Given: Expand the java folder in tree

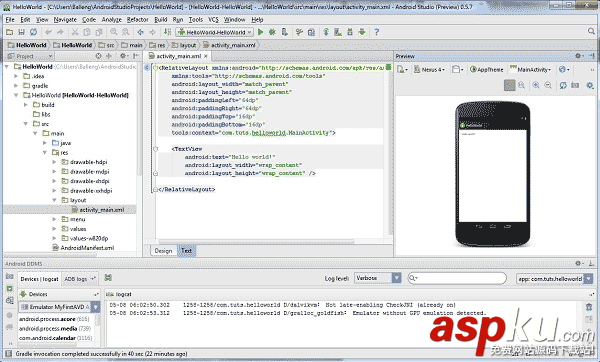Looking at the screenshot, I should click(x=45, y=143).
